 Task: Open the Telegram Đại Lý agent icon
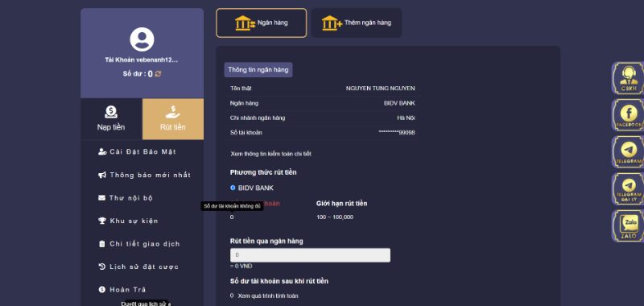point(629,189)
